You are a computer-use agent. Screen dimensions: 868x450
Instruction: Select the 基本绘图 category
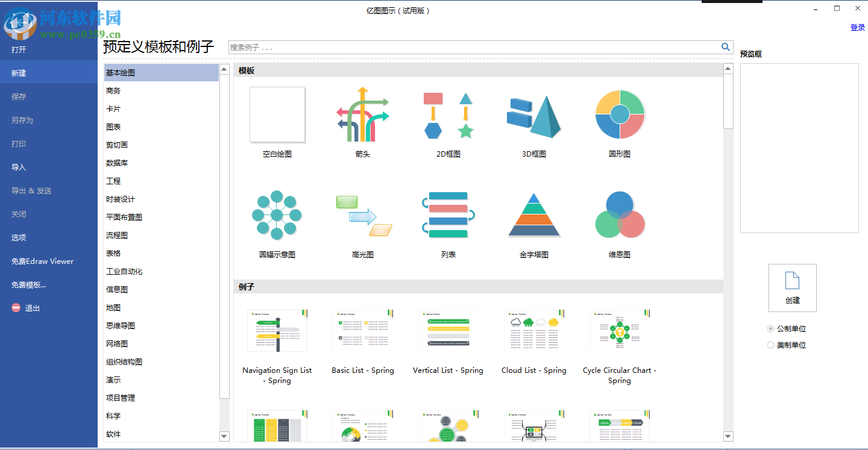coord(162,73)
